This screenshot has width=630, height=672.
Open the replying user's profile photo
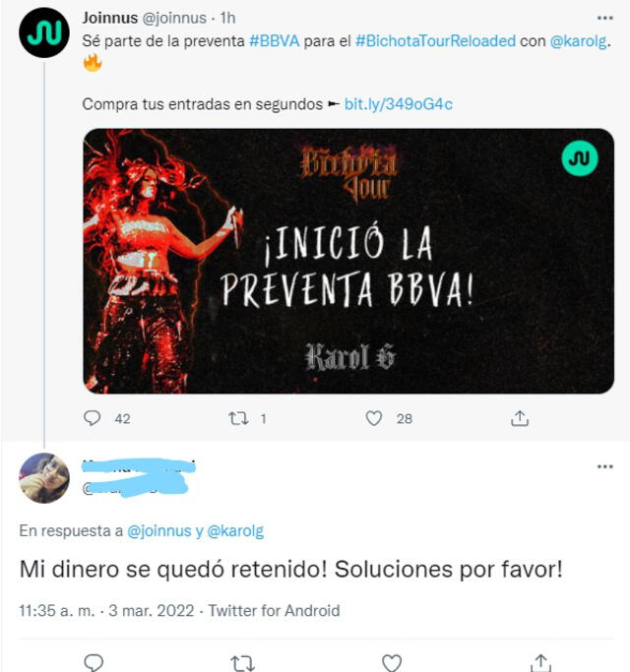[x=44, y=478]
